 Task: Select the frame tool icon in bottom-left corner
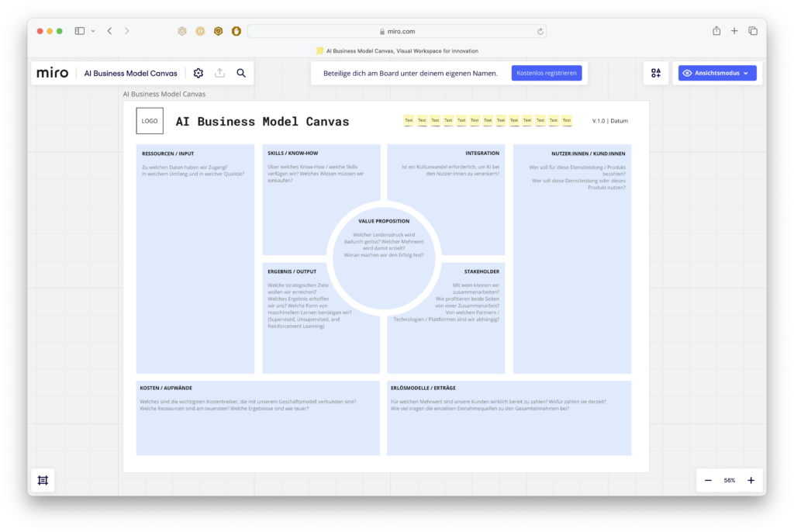(x=43, y=479)
